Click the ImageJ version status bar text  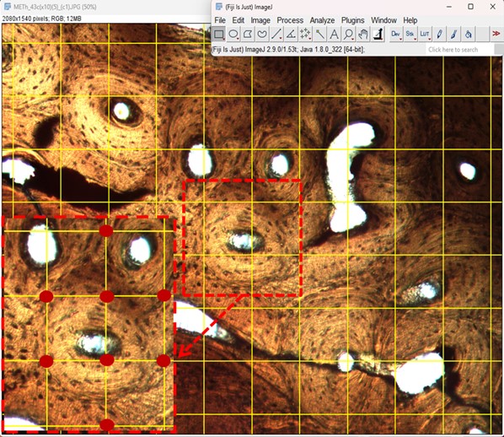[x=288, y=50]
